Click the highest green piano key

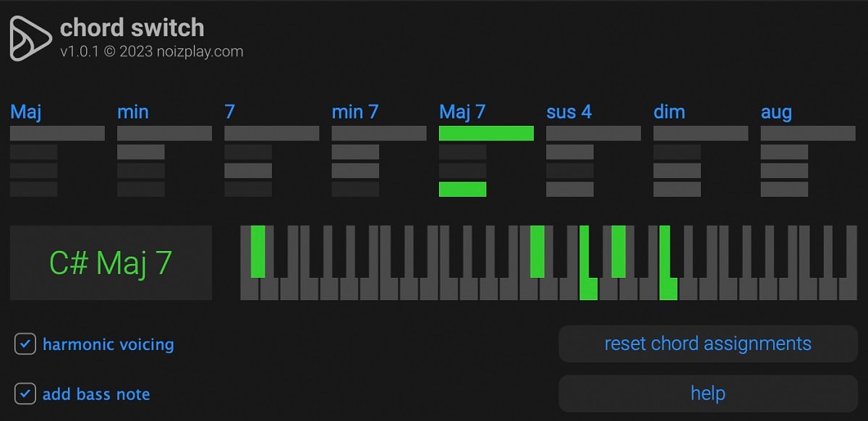coord(667,263)
